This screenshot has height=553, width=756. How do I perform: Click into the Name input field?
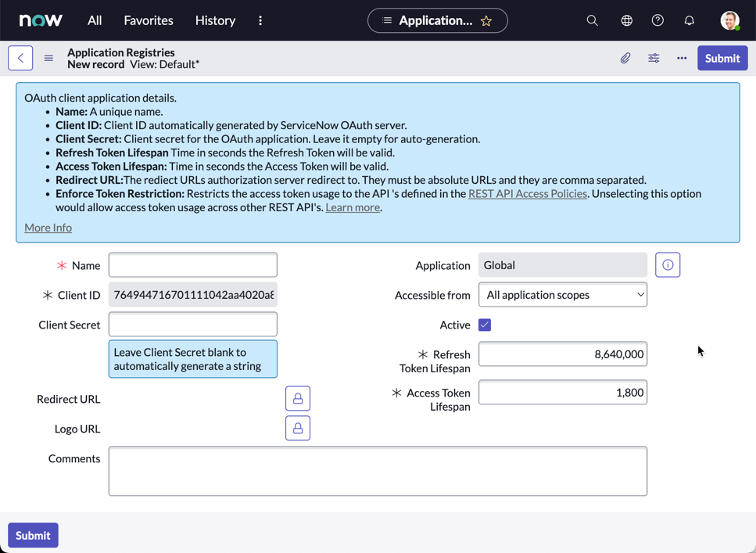coord(193,265)
